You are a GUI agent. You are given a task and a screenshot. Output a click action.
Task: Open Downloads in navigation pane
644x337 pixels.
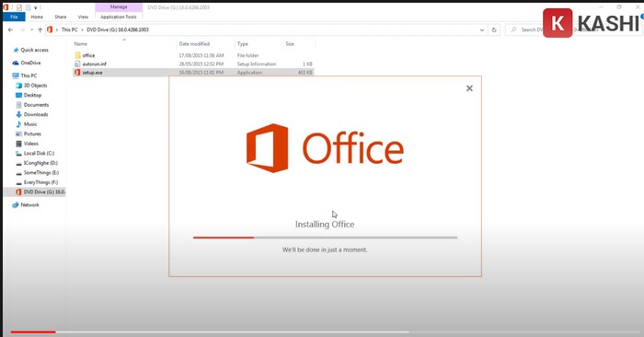pyautogui.click(x=36, y=115)
